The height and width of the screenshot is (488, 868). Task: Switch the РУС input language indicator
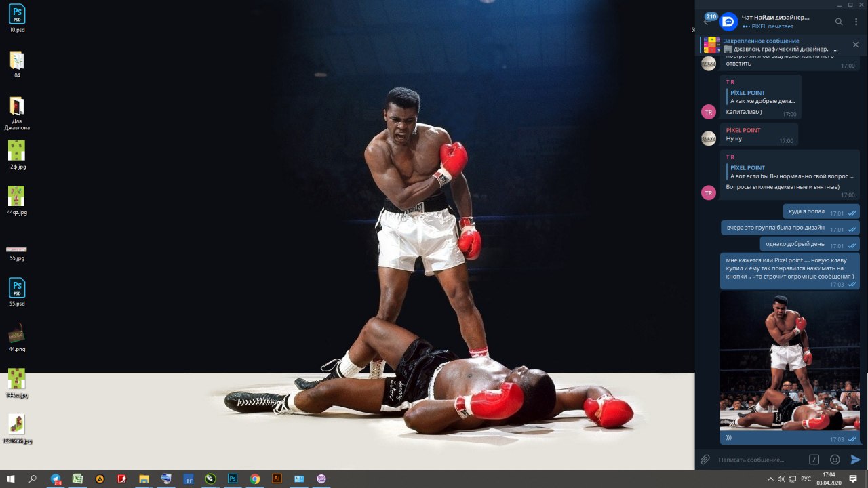806,479
